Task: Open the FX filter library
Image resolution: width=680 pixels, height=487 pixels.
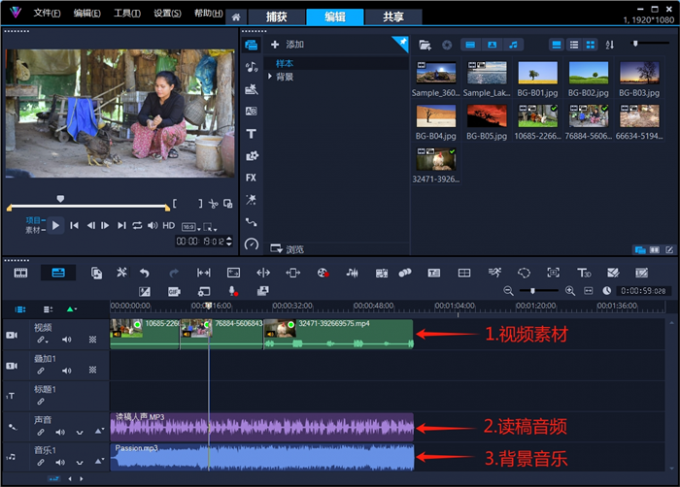Action: [x=251, y=178]
